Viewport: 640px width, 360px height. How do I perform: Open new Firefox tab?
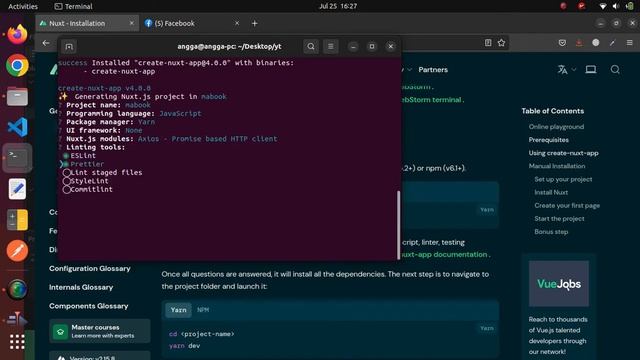(x=255, y=24)
